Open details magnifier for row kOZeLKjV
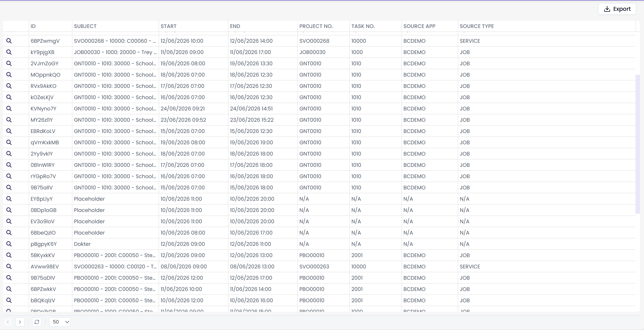 pyautogui.click(x=9, y=97)
